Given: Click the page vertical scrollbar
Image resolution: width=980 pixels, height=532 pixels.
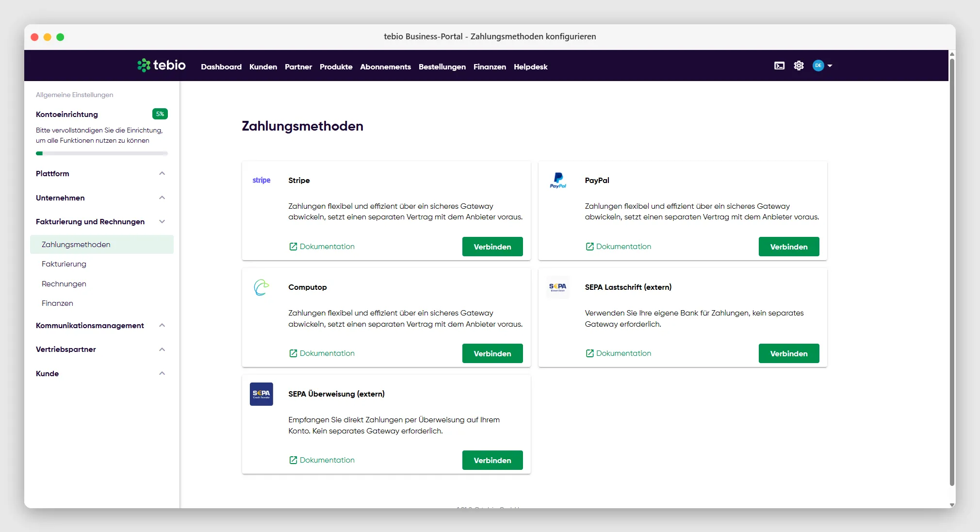Looking at the screenshot, I should coord(952,272).
